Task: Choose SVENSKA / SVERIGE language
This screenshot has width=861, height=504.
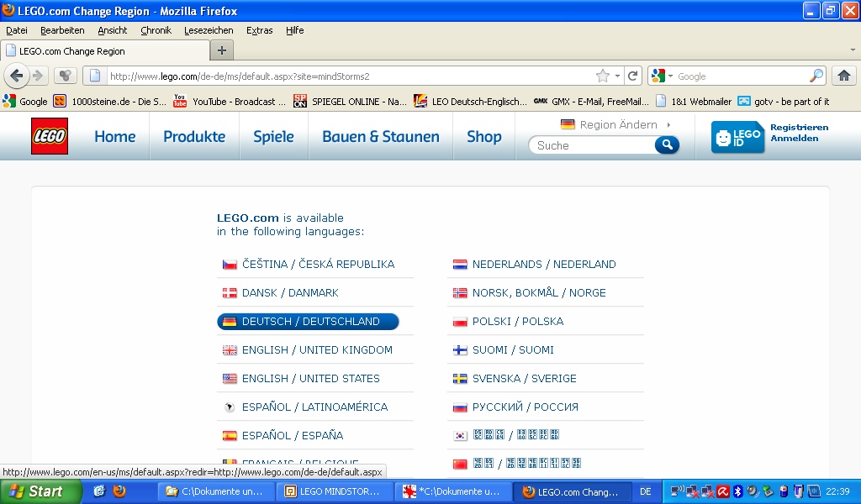Action: [x=525, y=378]
